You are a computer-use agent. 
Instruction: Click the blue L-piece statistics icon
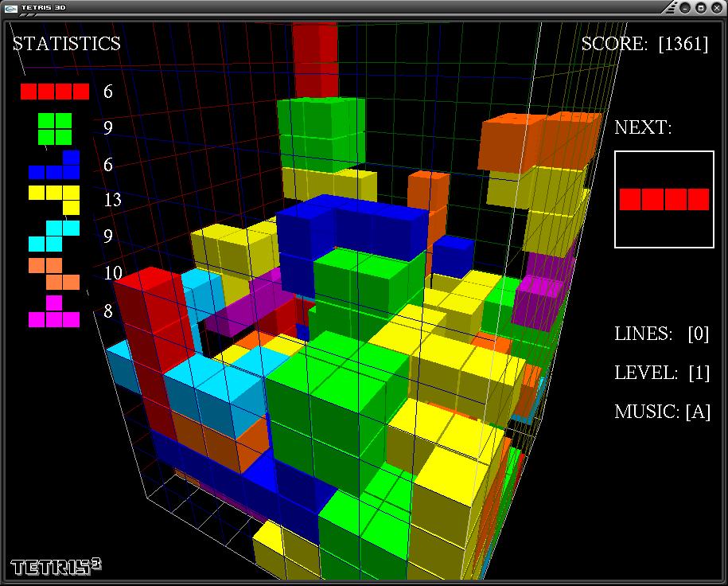pyautogui.click(x=54, y=165)
